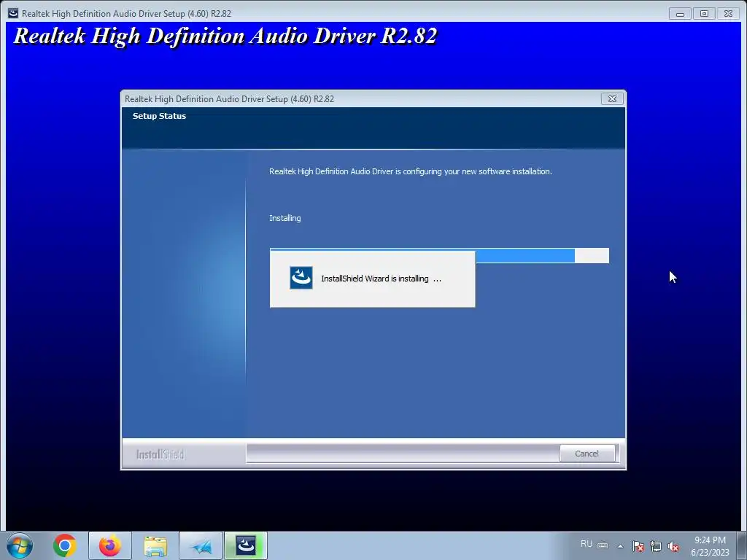Open the Windows Start menu
Screen dimensions: 747x560
(x=20, y=545)
